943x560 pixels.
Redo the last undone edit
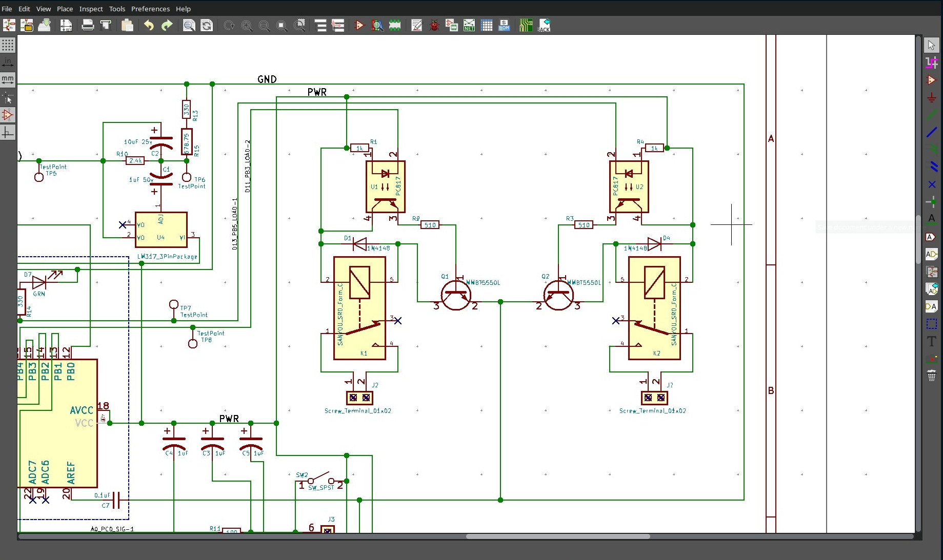tap(167, 25)
